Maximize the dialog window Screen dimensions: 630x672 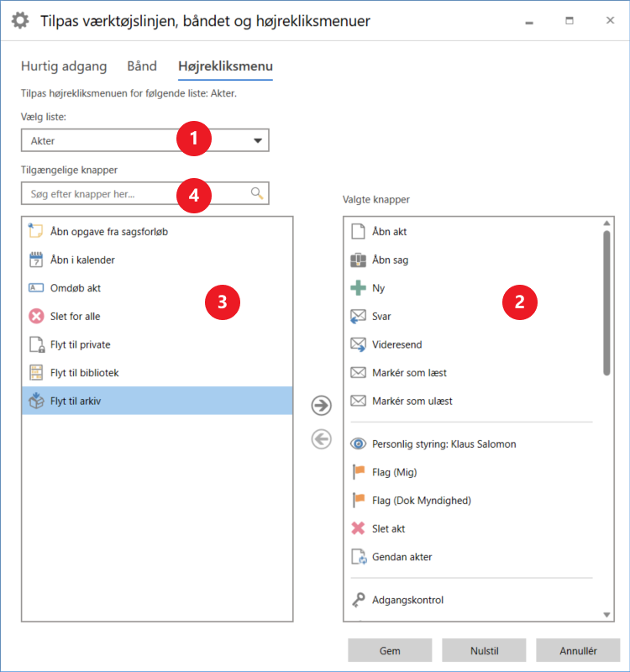pyautogui.click(x=570, y=20)
